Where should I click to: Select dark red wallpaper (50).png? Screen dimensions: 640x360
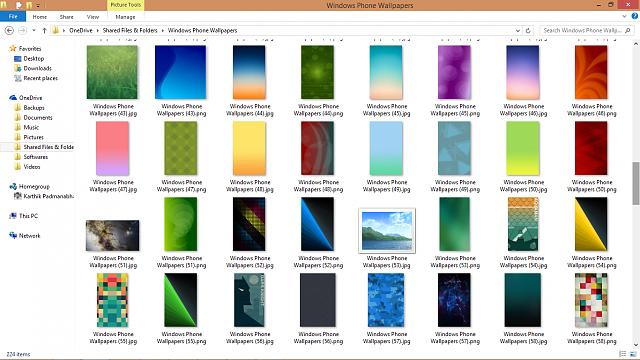click(591, 148)
